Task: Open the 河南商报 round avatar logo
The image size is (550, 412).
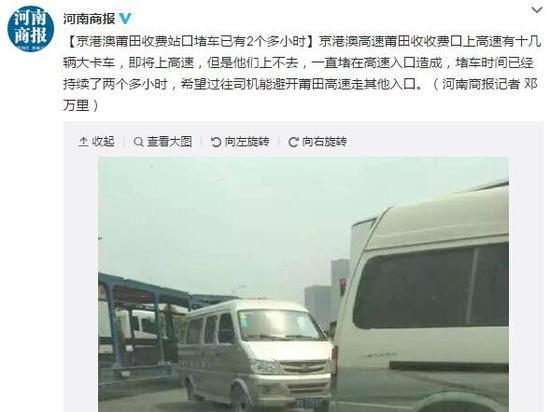Action: 31,29
